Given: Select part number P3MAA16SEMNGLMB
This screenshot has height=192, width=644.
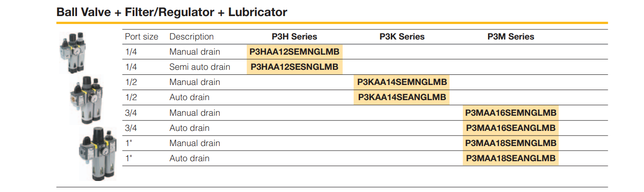Looking at the screenshot, I should pos(511,113).
